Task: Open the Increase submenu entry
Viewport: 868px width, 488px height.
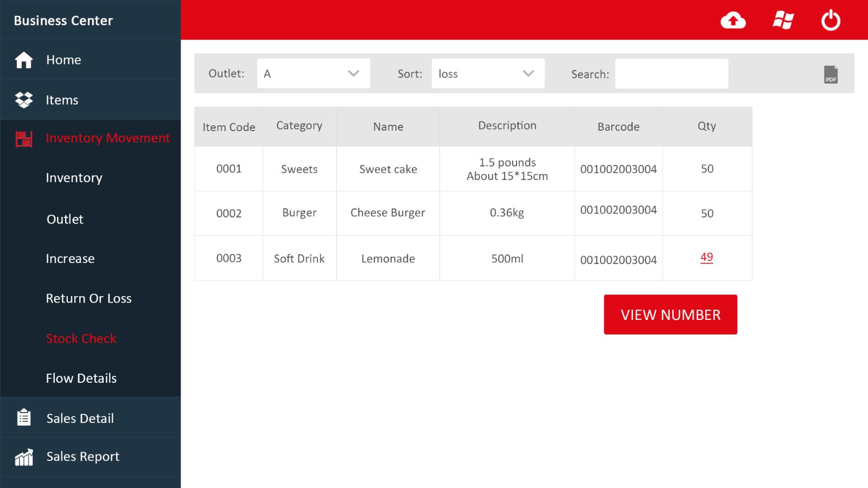Action: (70, 259)
